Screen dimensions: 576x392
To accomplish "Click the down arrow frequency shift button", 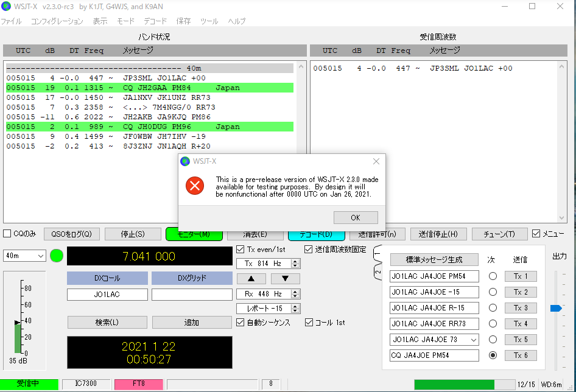I will [285, 279].
